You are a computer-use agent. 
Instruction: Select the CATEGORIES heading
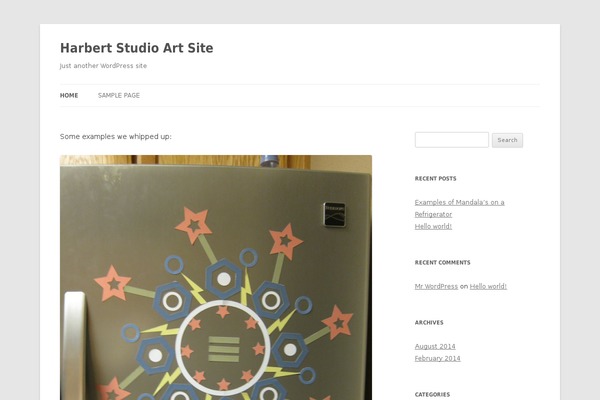pos(432,395)
